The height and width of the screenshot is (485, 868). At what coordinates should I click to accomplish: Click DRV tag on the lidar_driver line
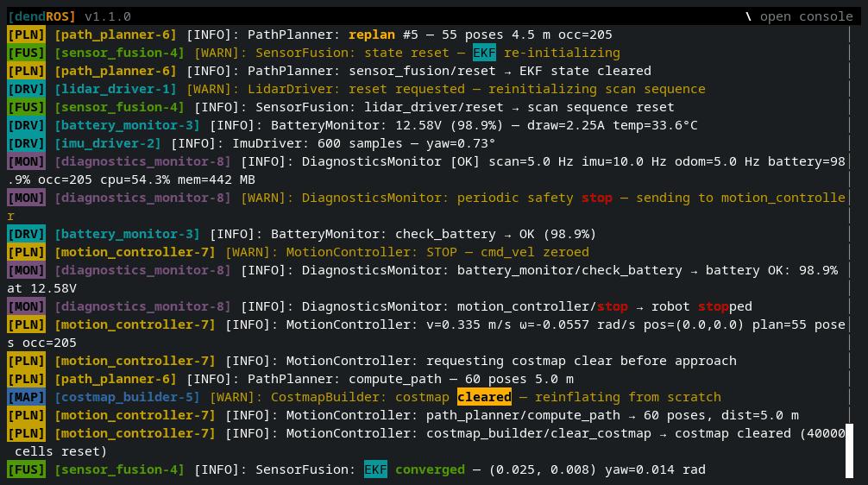point(26,89)
